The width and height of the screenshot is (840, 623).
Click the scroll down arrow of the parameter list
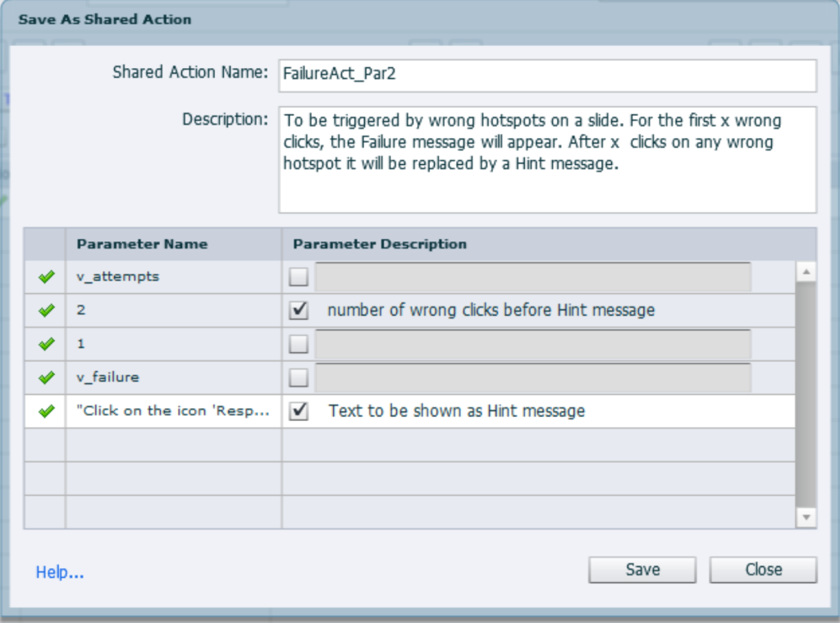(x=806, y=517)
